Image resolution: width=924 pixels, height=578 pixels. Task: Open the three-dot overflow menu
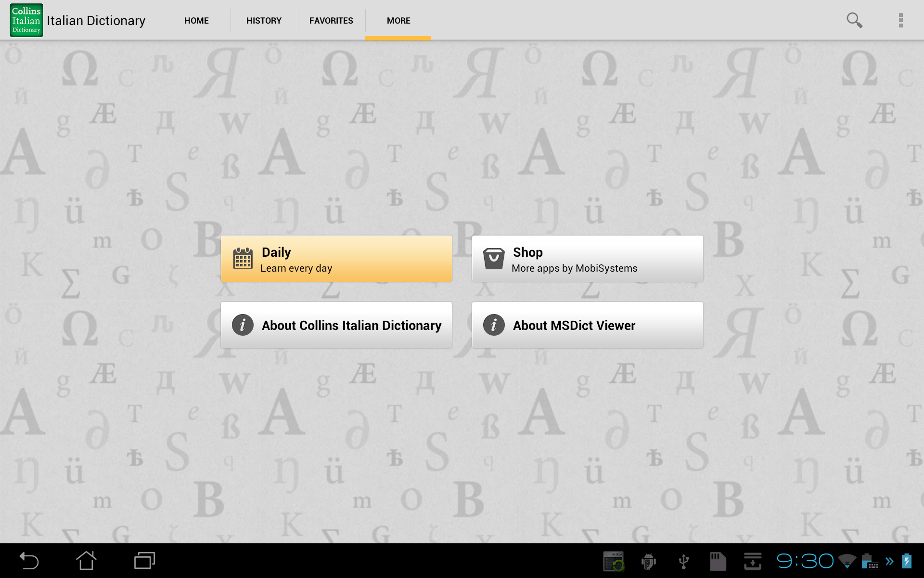click(900, 20)
